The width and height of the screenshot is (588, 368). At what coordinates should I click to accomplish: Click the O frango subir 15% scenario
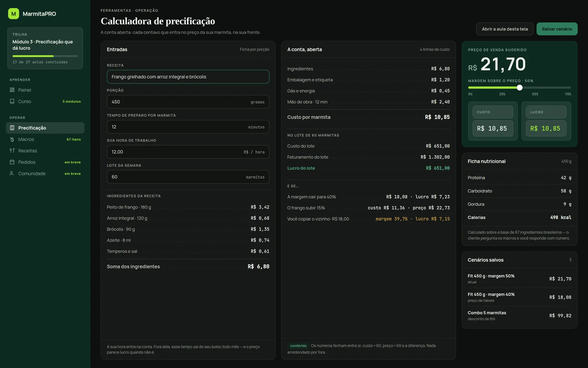tap(368, 208)
